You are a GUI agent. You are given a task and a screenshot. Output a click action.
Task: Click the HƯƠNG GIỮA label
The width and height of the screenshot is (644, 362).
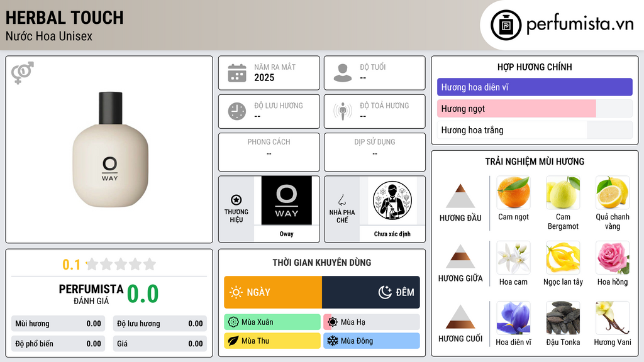[x=460, y=278]
